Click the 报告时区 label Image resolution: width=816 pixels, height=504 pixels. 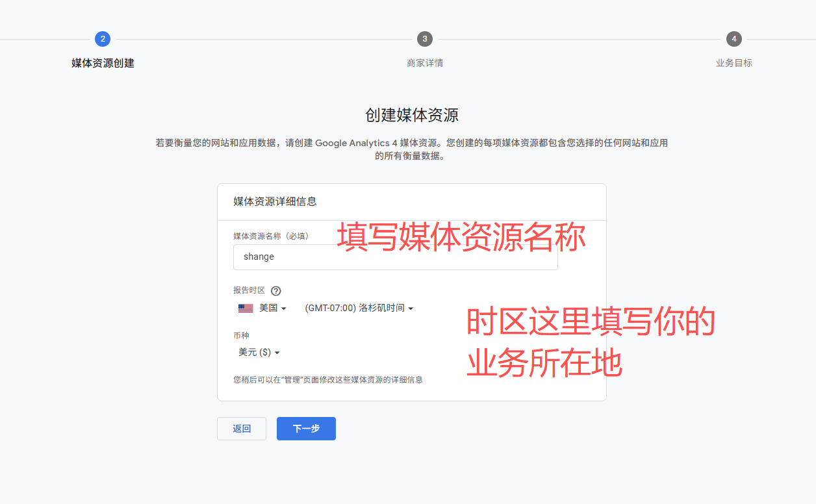249,290
